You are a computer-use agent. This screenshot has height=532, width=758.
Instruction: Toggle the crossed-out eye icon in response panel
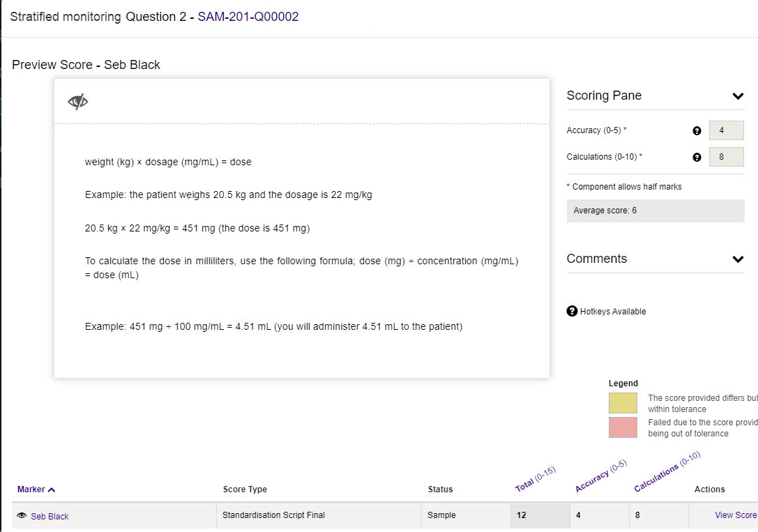(x=78, y=102)
